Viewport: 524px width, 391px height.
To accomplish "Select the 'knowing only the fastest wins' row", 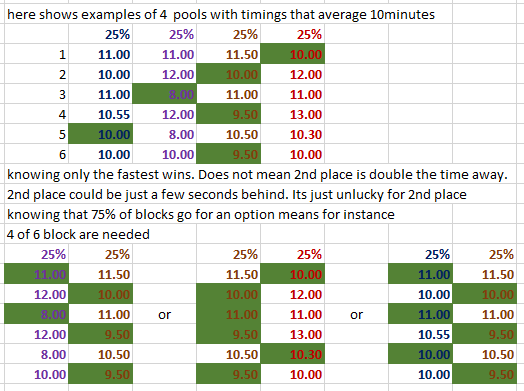I will 257,174.
